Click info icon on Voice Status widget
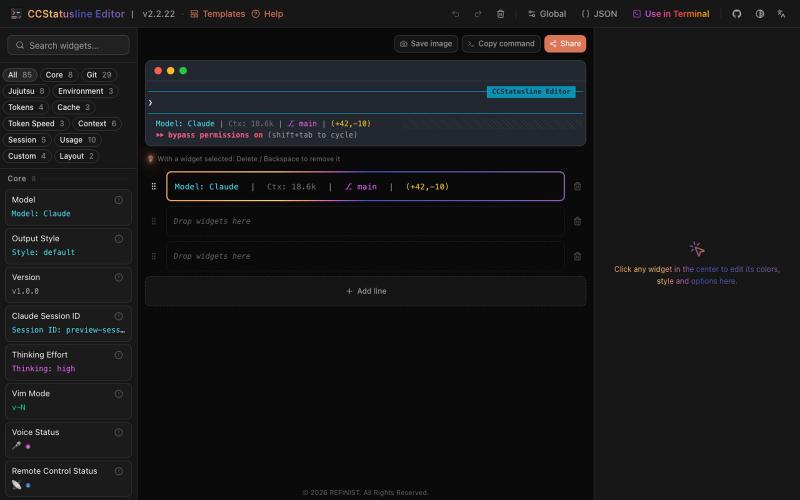 [x=118, y=433]
